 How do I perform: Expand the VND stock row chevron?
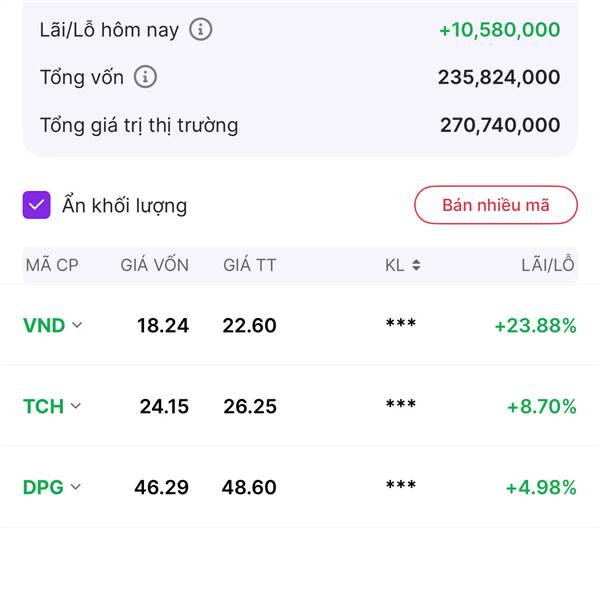tap(77, 325)
